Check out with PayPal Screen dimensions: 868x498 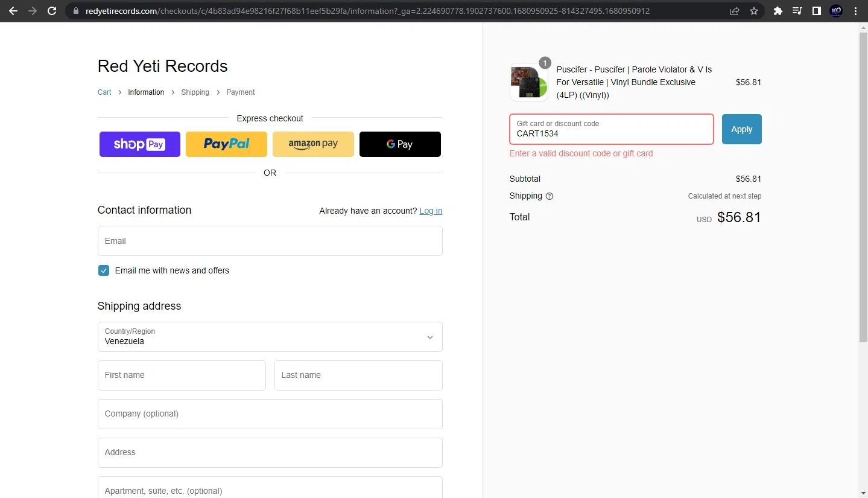click(226, 144)
